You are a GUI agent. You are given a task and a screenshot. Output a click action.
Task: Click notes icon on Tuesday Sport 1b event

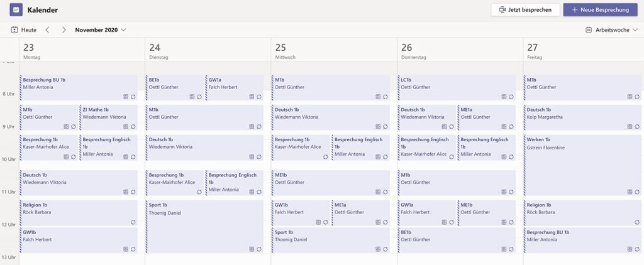pos(252,249)
